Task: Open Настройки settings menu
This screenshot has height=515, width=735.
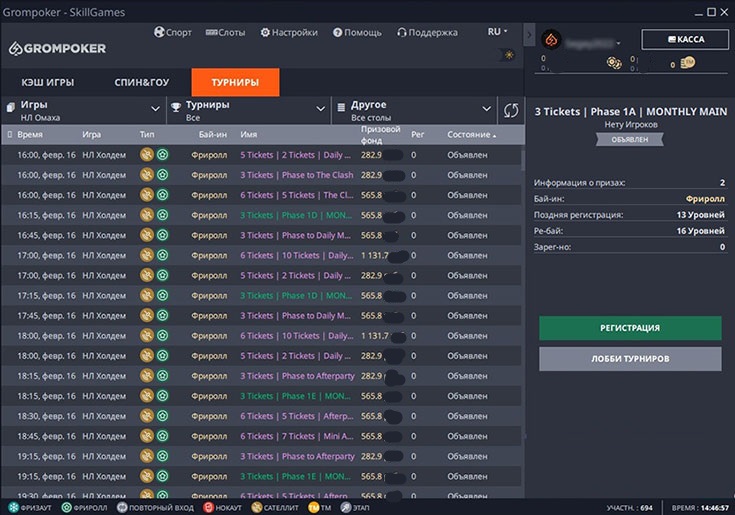Action: click(289, 32)
